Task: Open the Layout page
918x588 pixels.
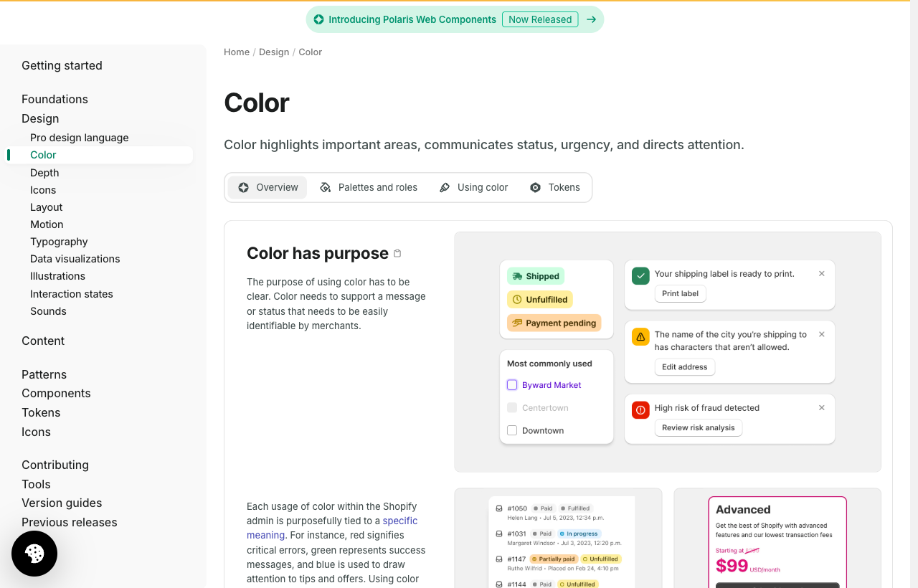Action: 47,207
